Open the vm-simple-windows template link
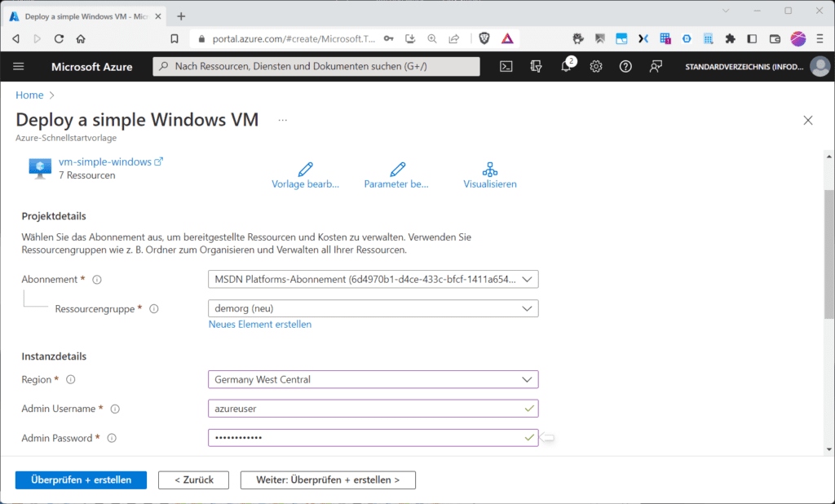Viewport: 835px width, 504px height. [105, 162]
